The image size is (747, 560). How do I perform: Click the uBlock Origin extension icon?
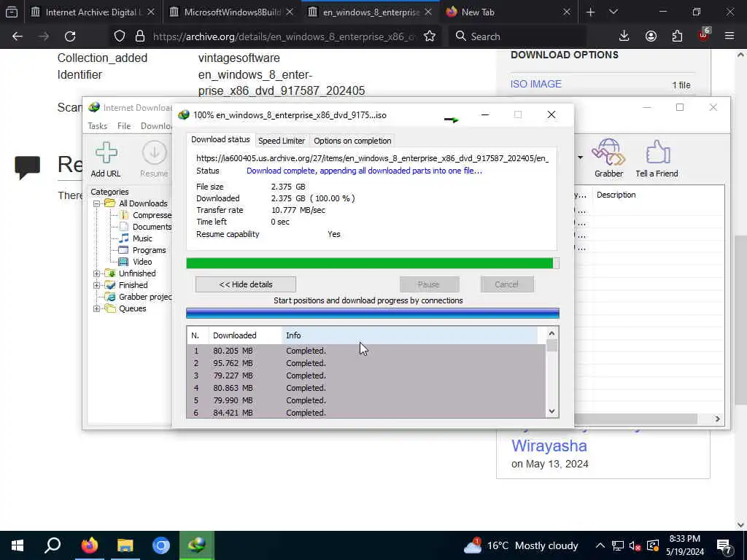point(704,35)
